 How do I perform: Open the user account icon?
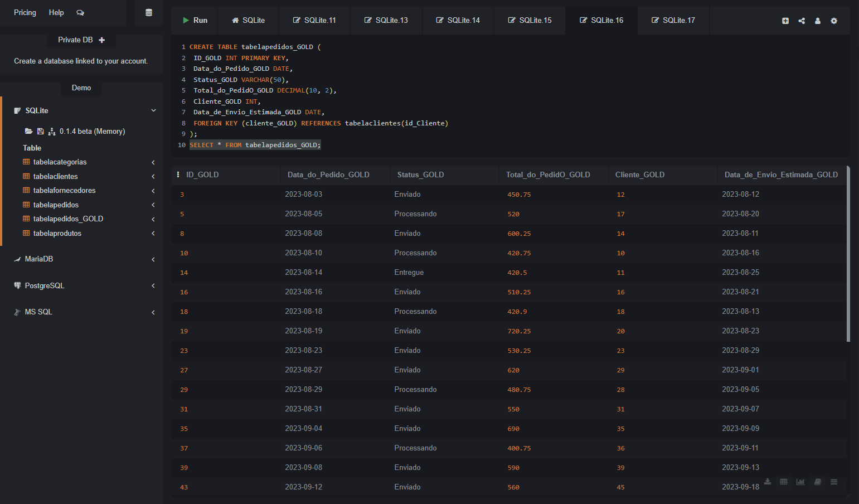click(818, 21)
